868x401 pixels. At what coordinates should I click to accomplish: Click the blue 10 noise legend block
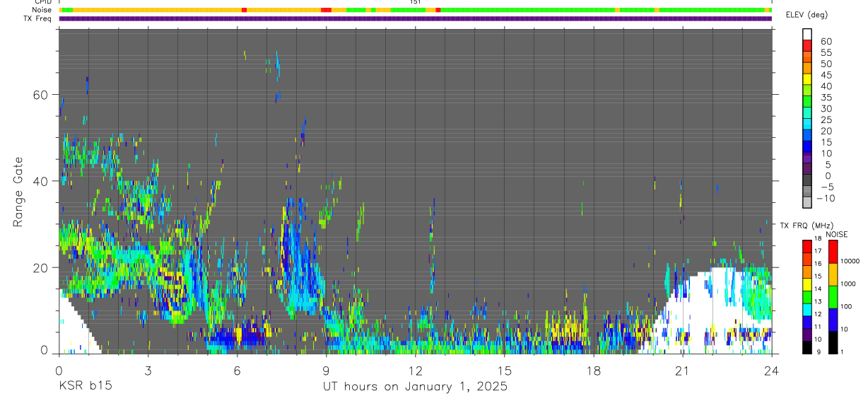[x=833, y=320]
